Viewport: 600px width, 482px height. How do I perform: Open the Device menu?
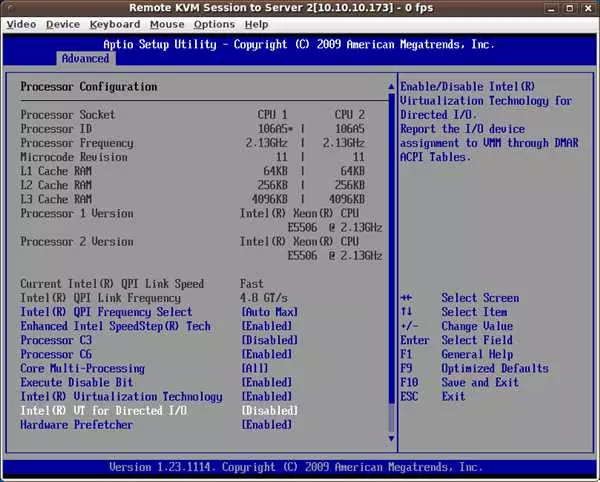[x=63, y=24]
